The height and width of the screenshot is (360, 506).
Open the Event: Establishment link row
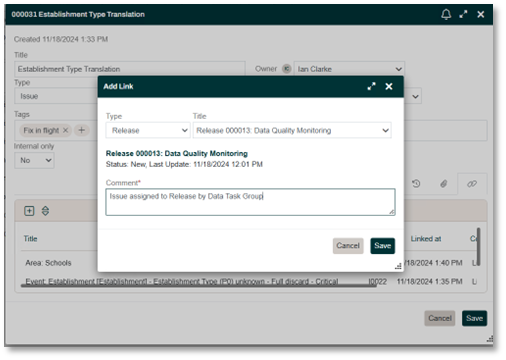pyautogui.click(x=182, y=281)
